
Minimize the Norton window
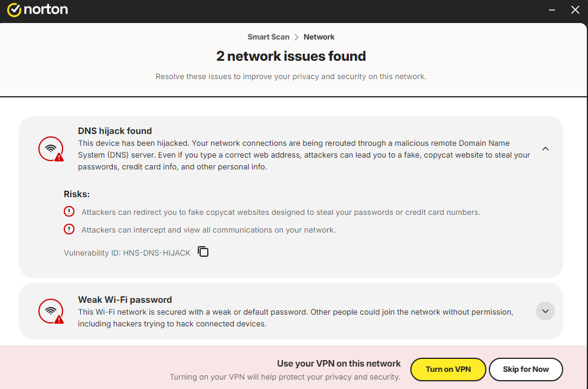(551, 10)
